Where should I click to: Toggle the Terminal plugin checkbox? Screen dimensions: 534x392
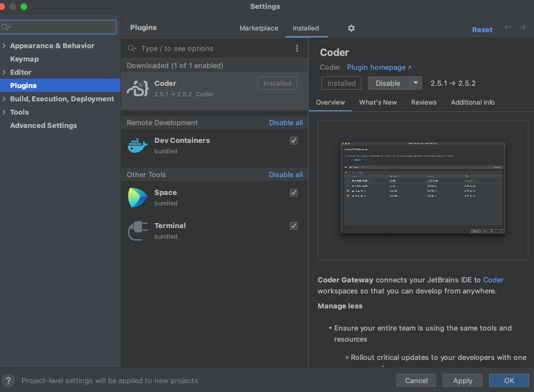[294, 226]
